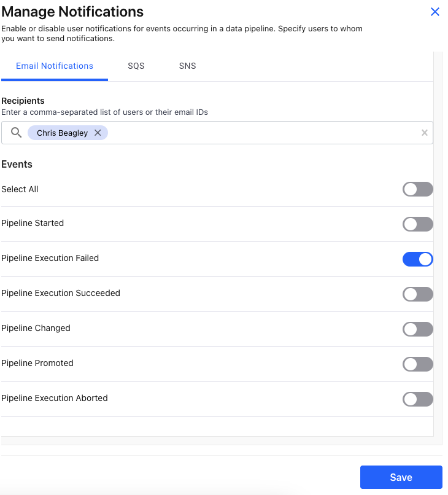
Task: Enable the Select All toggle
Action: [x=417, y=189]
